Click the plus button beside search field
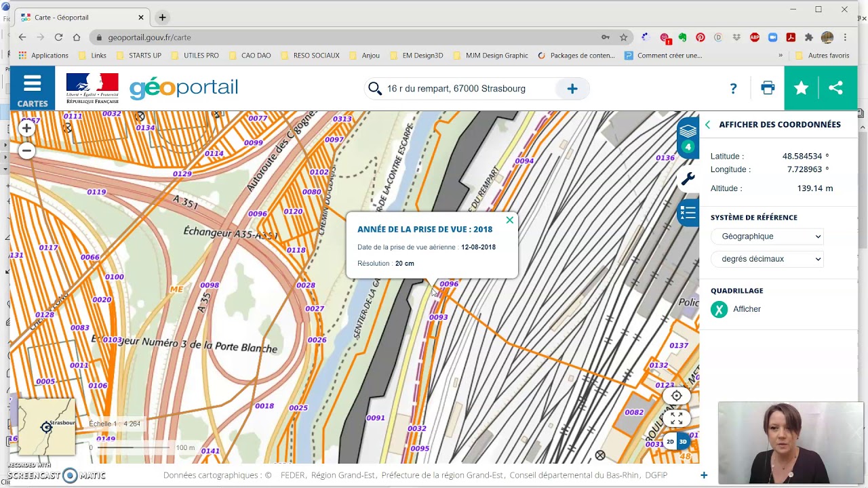Viewport: 868px width, 488px height. (572, 89)
